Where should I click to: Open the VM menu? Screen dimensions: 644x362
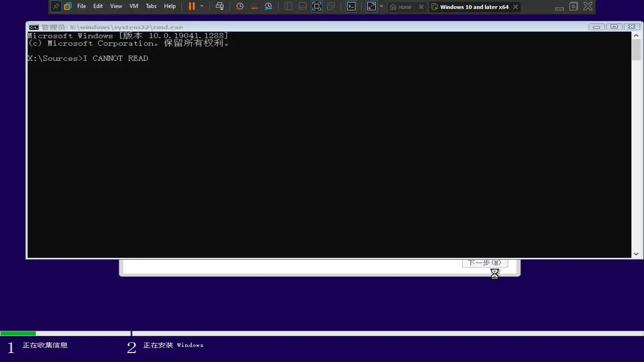tap(134, 7)
